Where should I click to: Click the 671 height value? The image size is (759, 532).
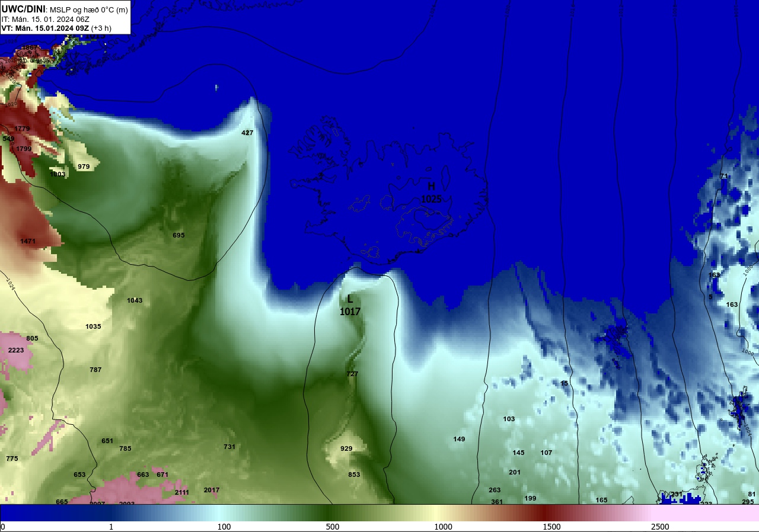[162, 475]
